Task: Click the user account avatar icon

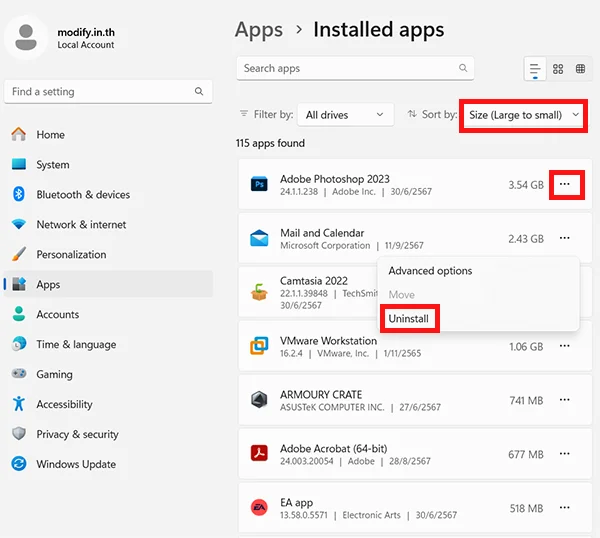Action: click(x=26, y=37)
